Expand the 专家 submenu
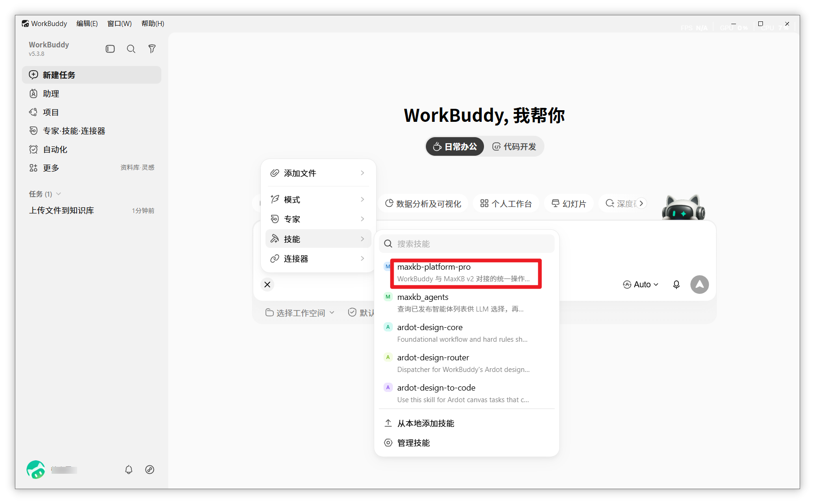This screenshot has height=504, width=815. 318,219
